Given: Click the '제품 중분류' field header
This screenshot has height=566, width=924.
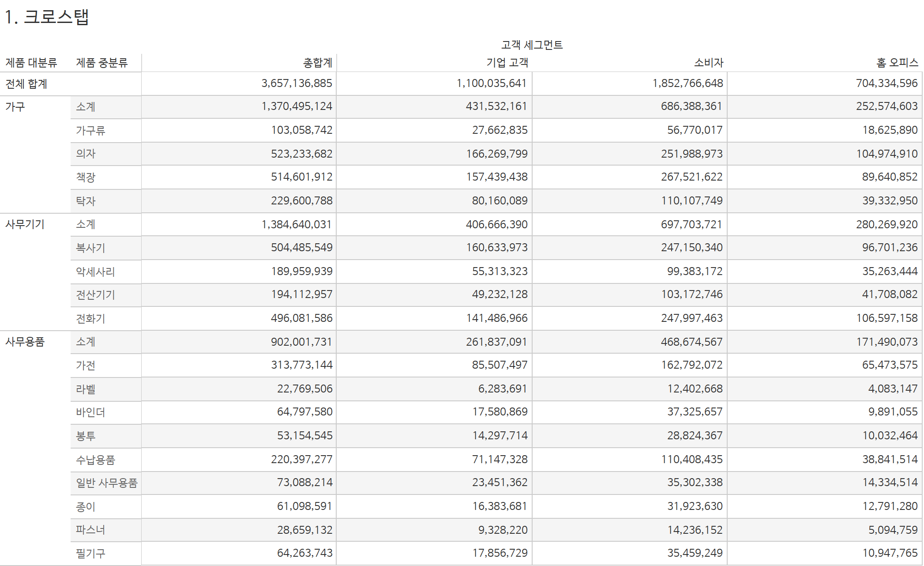Looking at the screenshot, I should (x=101, y=63).
